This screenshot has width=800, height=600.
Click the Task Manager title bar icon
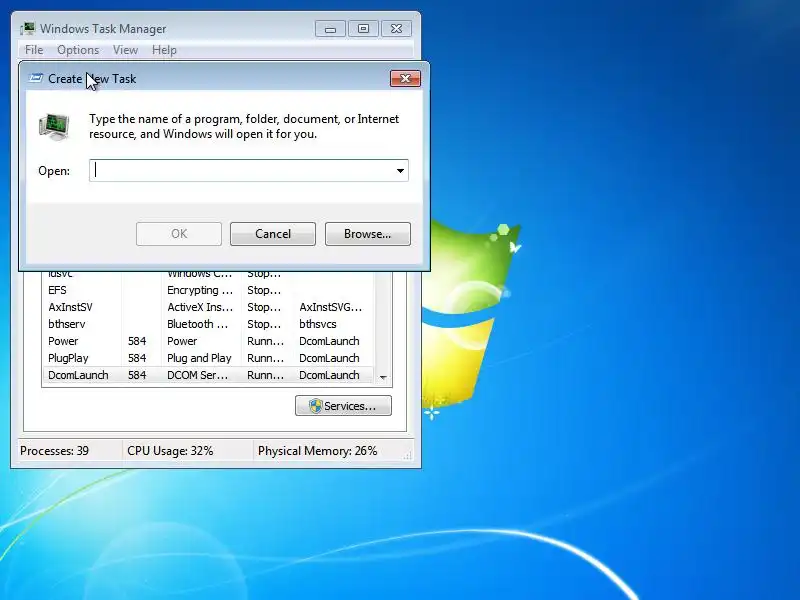tap(28, 29)
